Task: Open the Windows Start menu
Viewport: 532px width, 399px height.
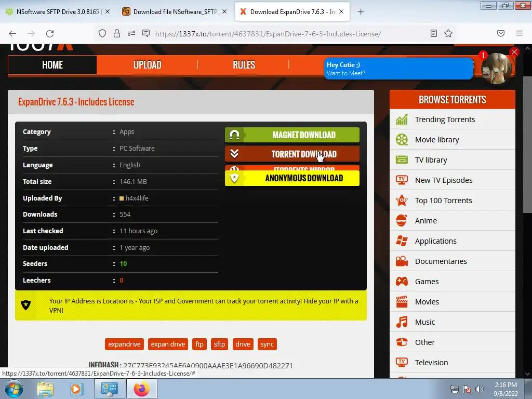Action: click(14, 389)
